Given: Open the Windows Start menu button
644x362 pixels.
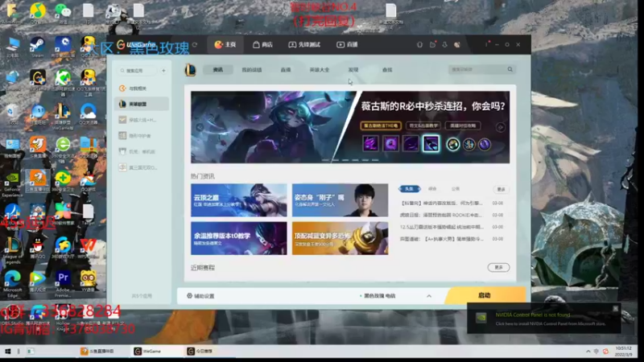Looking at the screenshot, I should tap(7, 351).
